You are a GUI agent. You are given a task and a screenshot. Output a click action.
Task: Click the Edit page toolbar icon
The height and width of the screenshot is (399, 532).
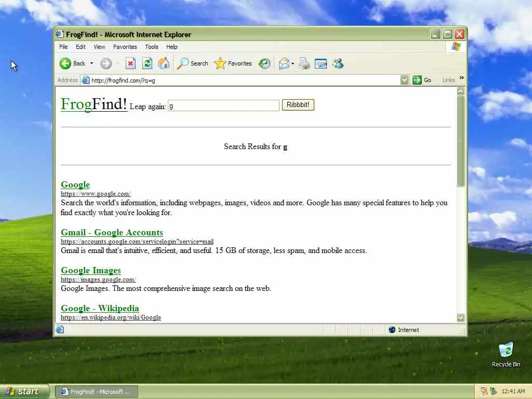click(x=321, y=63)
